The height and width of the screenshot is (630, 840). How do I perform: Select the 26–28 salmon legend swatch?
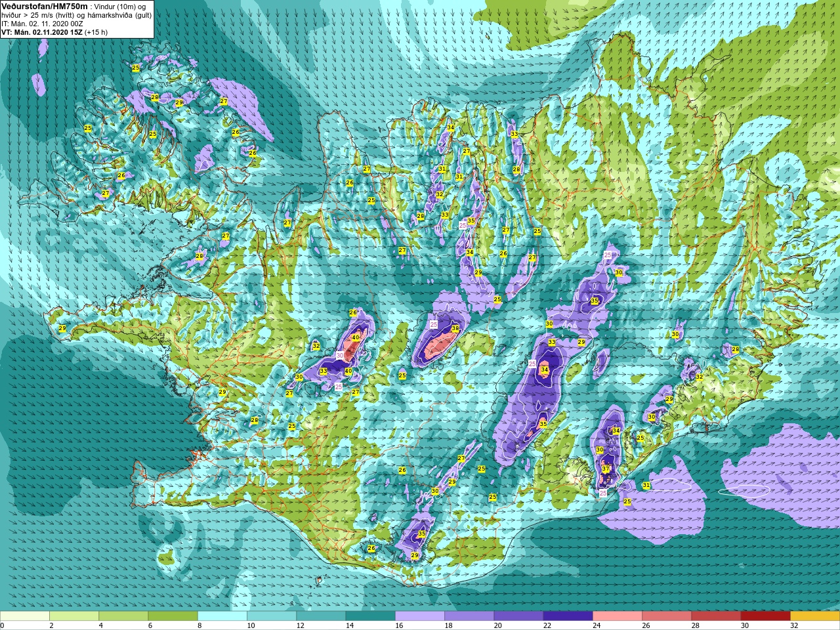(667, 616)
